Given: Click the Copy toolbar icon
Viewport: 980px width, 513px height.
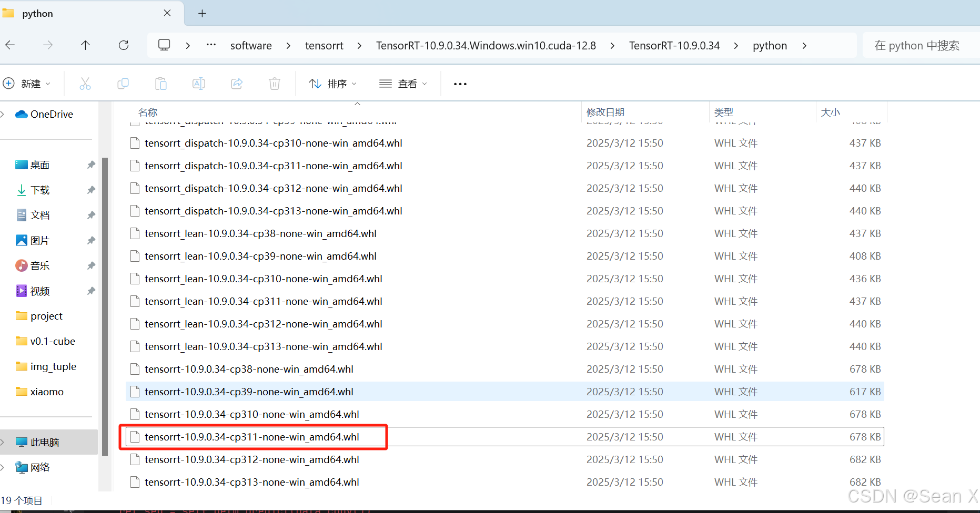Looking at the screenshot, I should click(123, 84).
